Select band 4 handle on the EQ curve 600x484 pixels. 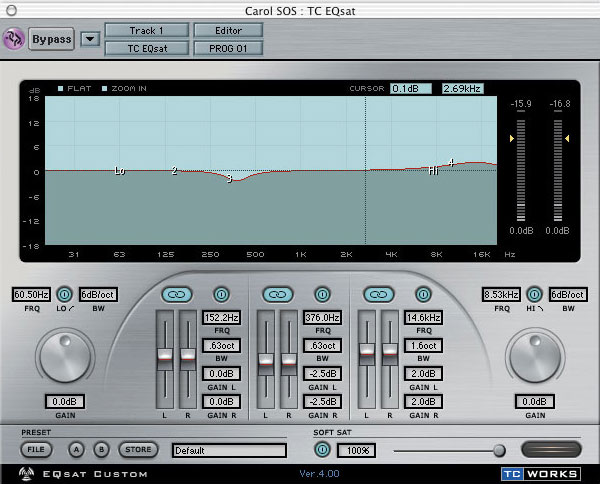(x=452, y=163)
